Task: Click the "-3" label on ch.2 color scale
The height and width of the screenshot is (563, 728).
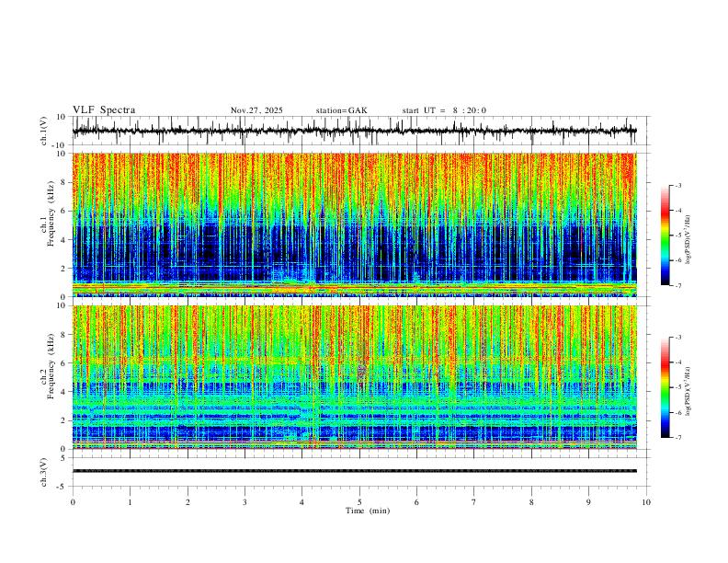Action: (677, 338)
